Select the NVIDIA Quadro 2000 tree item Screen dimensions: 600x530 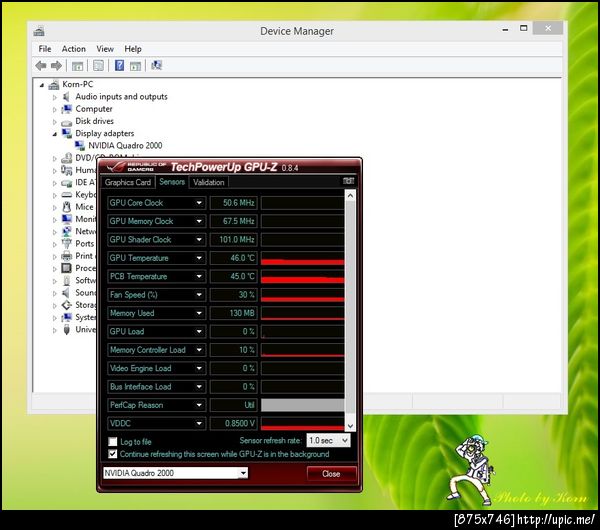pos(125,145)
